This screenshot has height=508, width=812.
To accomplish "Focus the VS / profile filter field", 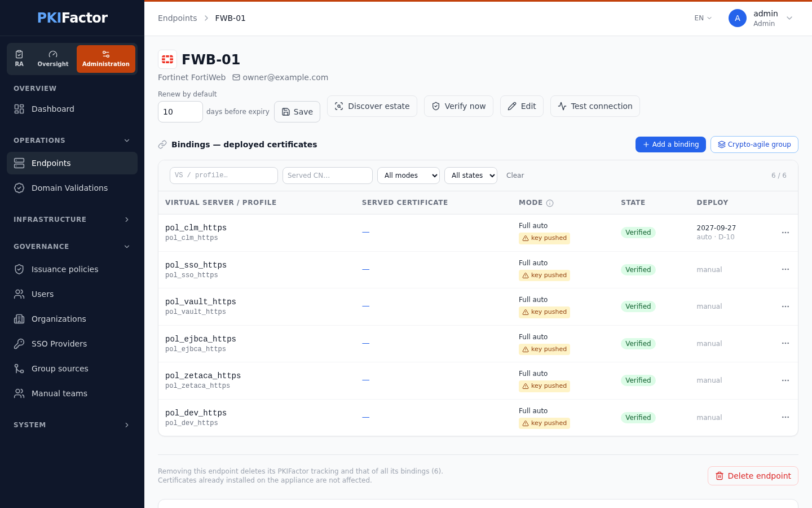I will (x=224, y=176).
